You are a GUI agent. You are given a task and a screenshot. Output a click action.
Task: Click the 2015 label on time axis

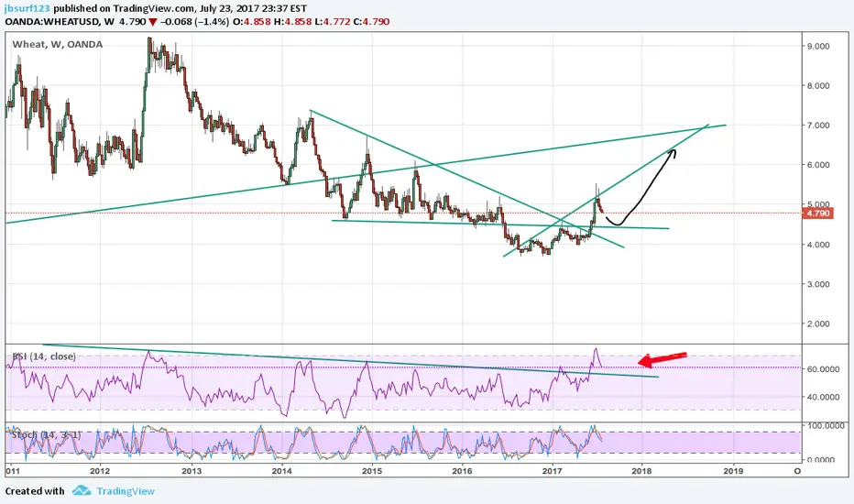click(372, 471)
